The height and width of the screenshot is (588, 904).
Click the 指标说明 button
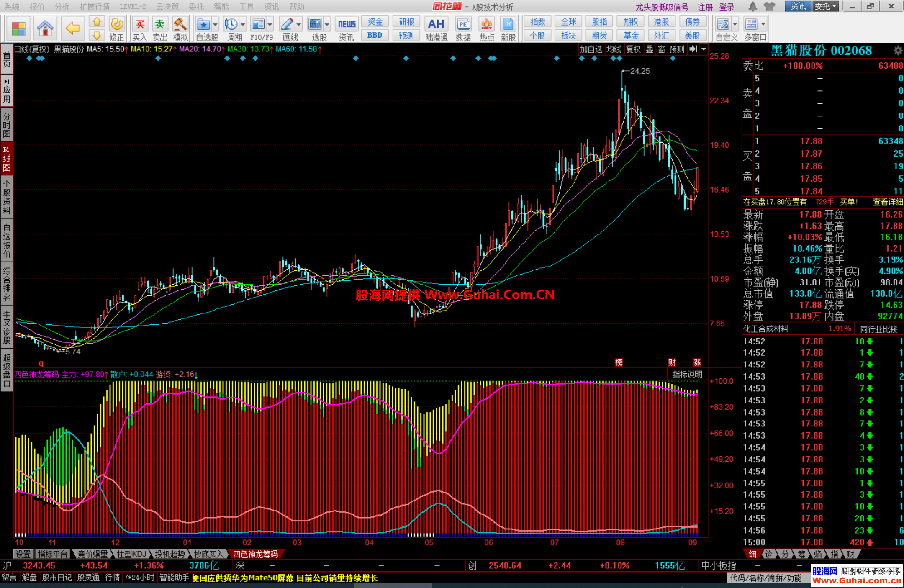click(x=687, y=375)
